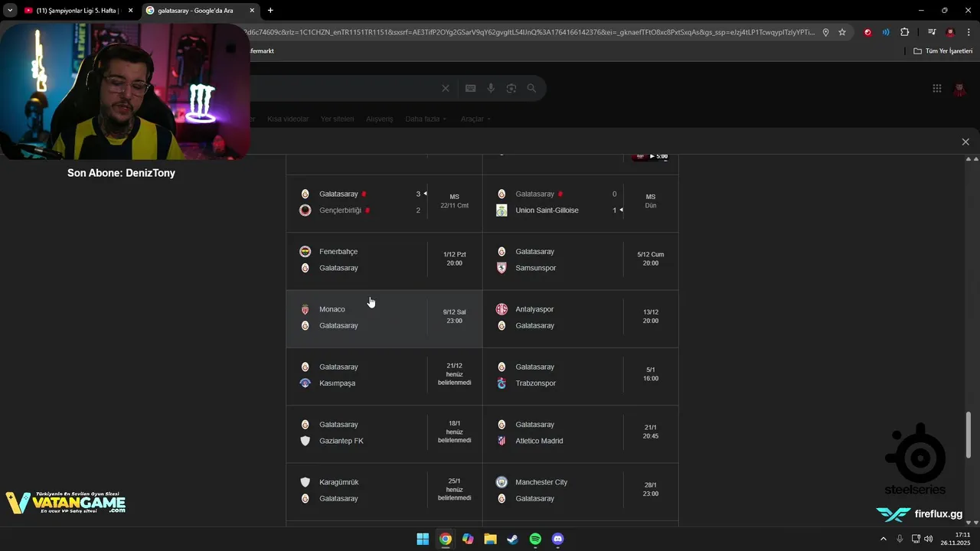Expand the Daha fazla menu
The height and width of the screenshot is (551, 980).
point(426,119)
